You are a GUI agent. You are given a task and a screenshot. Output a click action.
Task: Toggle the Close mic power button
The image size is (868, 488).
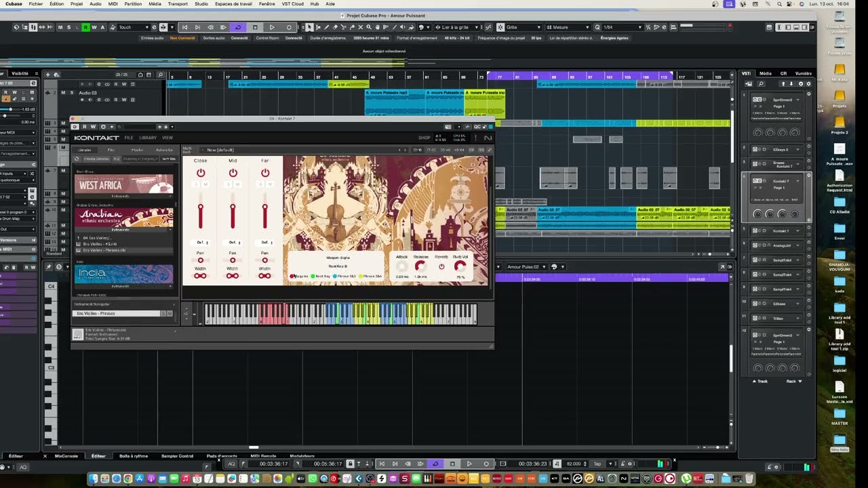[201, 173]
